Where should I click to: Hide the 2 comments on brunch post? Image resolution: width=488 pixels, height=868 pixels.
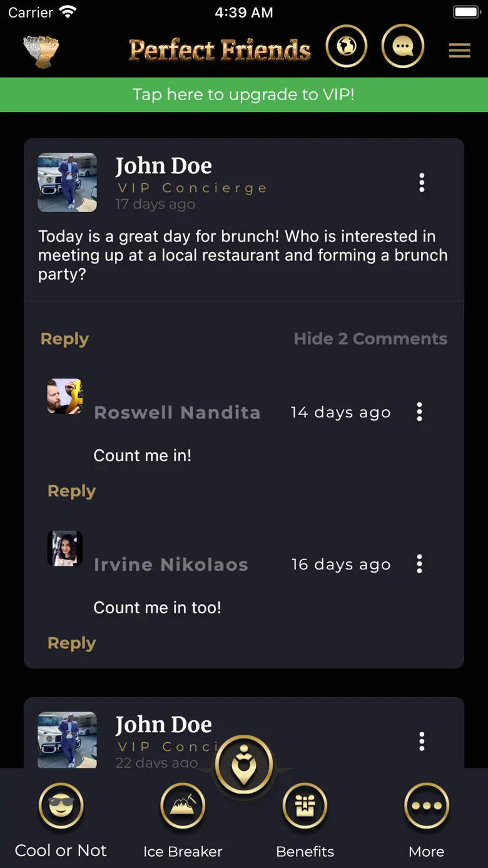(x=370, y=339)
